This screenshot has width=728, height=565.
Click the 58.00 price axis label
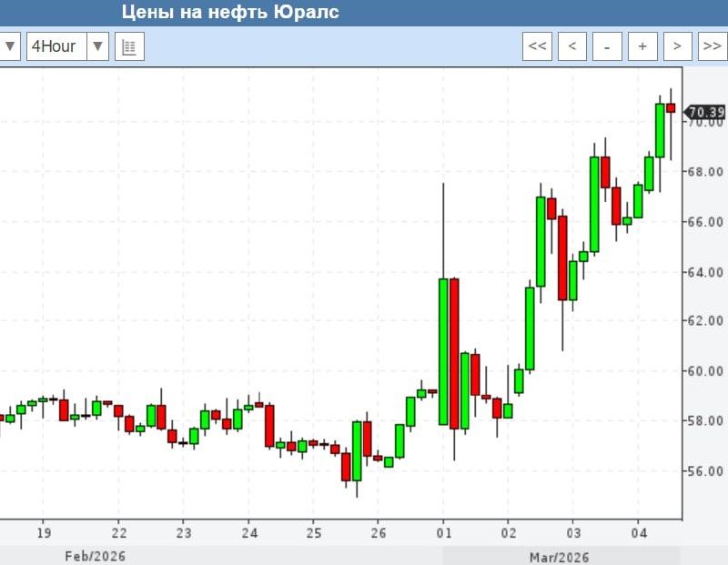[x=705, y=421]
